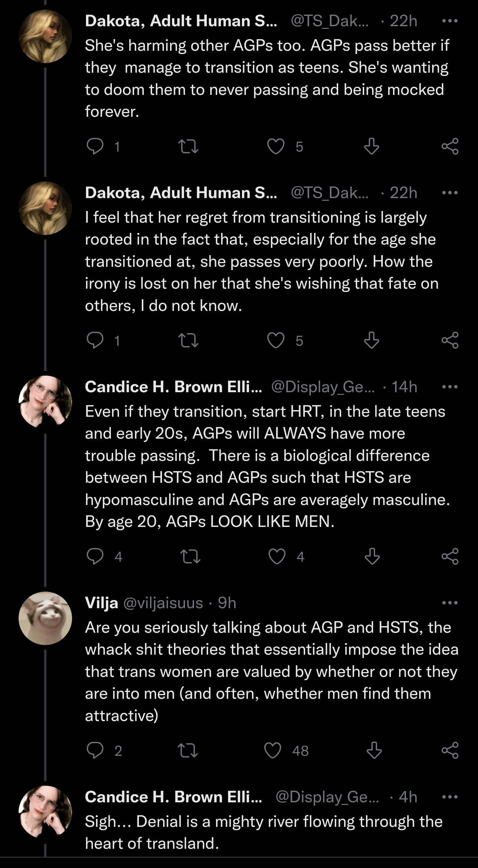Downvote Vilja's reply tweet
Screen dimensions: 478x868
pos(374,751)
